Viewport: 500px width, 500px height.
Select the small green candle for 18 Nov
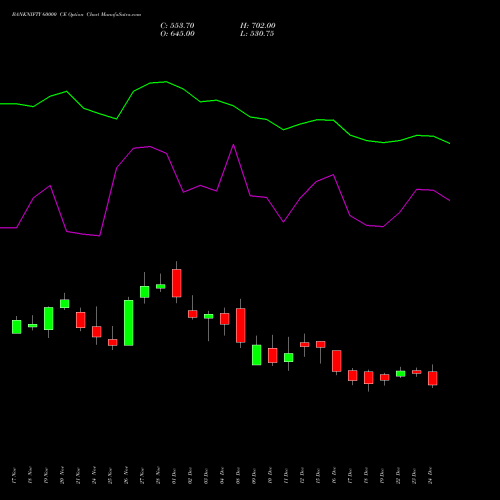(33, 325)
